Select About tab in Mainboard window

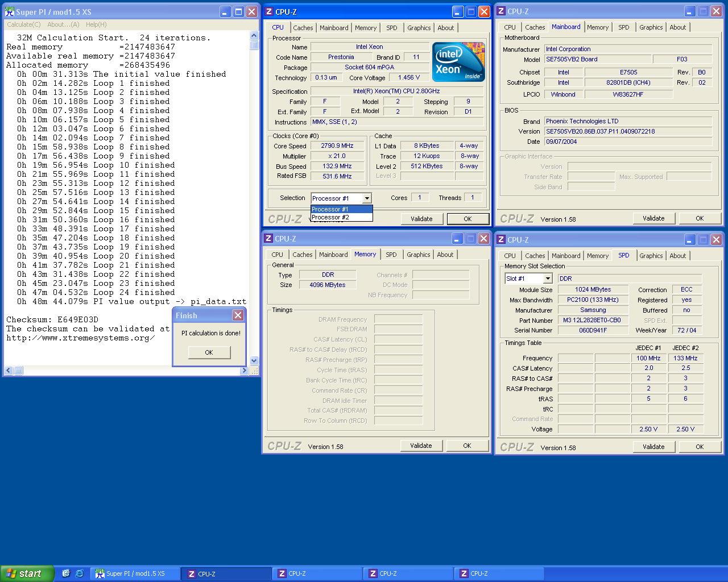click(x=678, y=27)
